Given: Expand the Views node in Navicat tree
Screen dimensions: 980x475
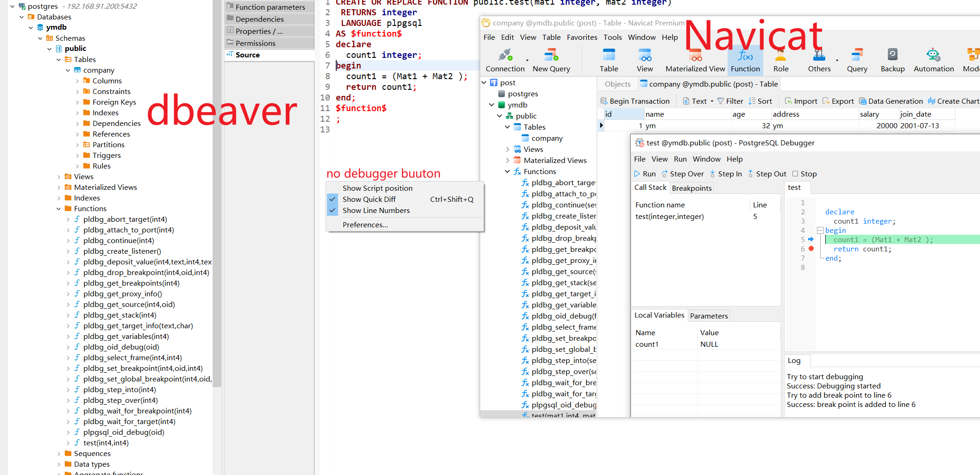Looking at the screenshot, I should click(508, 149).
